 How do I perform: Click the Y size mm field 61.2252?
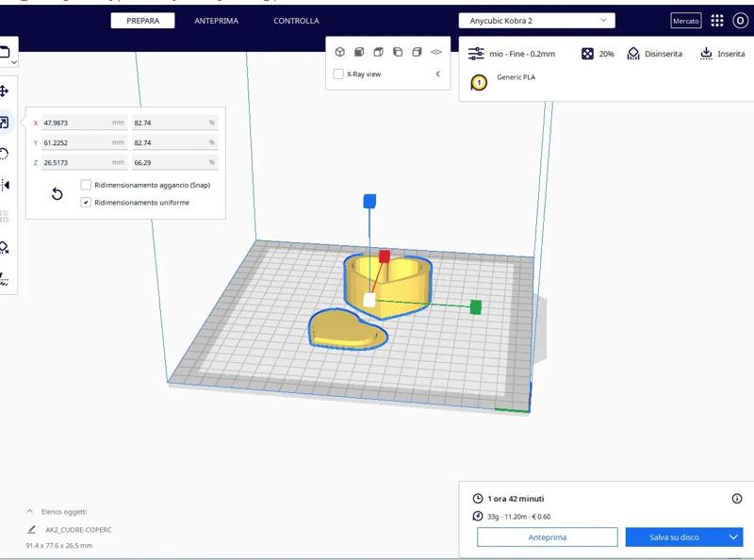(84, 143)
